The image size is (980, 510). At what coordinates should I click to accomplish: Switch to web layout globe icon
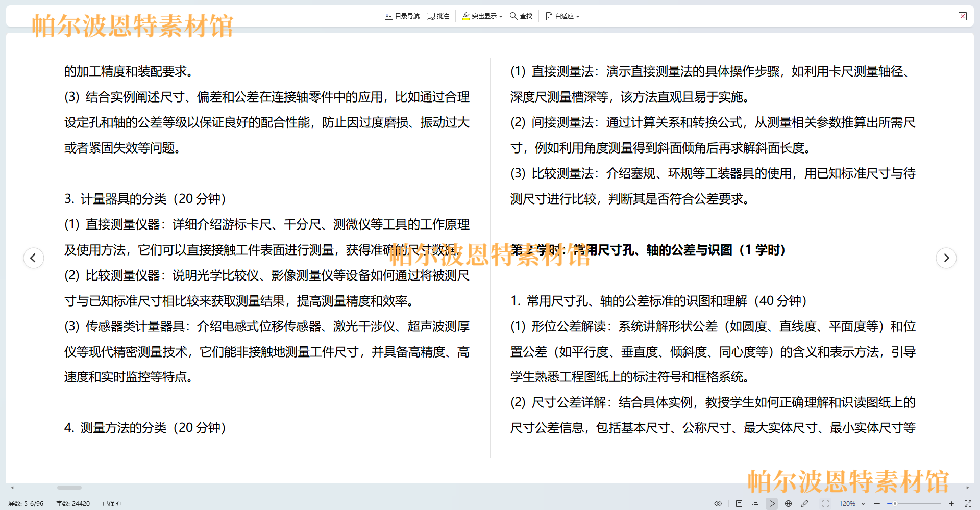pos(788,503)
